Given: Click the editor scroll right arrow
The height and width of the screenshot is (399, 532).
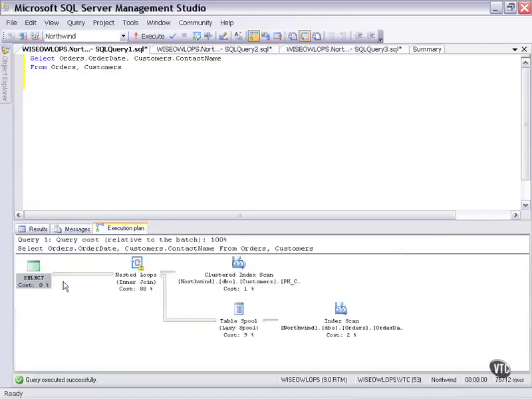Looking at the screenshot, I should tap(516, 215).
